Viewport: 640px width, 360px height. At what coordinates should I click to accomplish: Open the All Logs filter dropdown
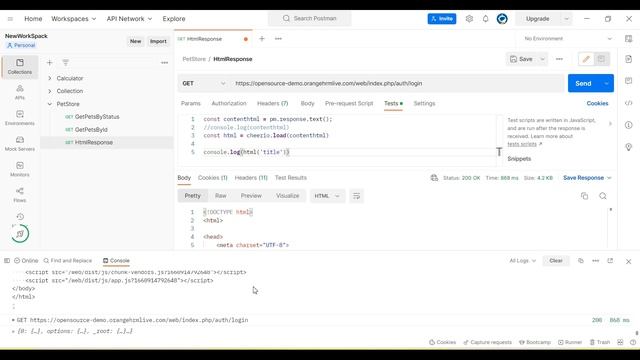pyautogui.click(x=522, y=260)
